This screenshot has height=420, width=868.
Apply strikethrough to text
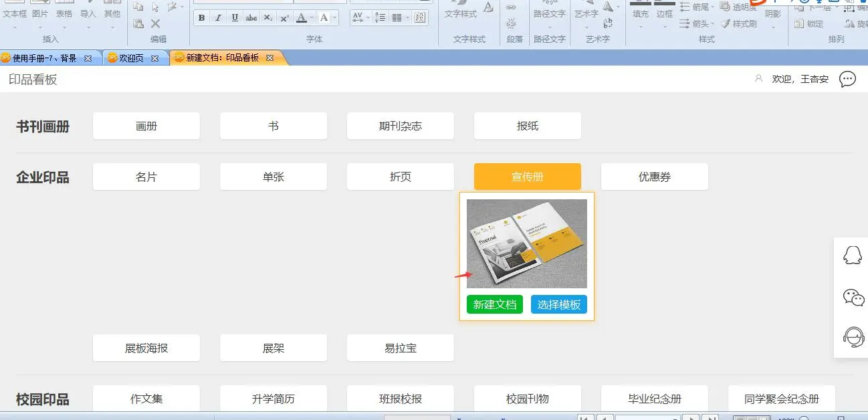(x=251, y=18)
